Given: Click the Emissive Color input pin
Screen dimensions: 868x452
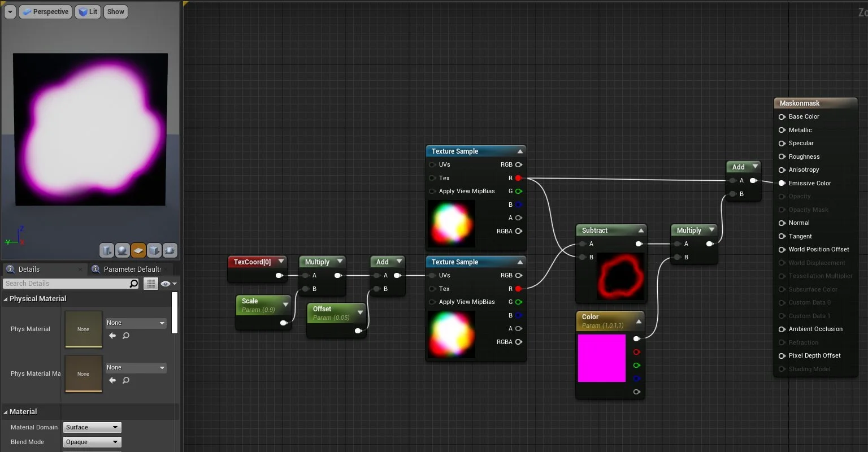Looking at the screenshot, I should pyautogui.click(x=782, y=183).
